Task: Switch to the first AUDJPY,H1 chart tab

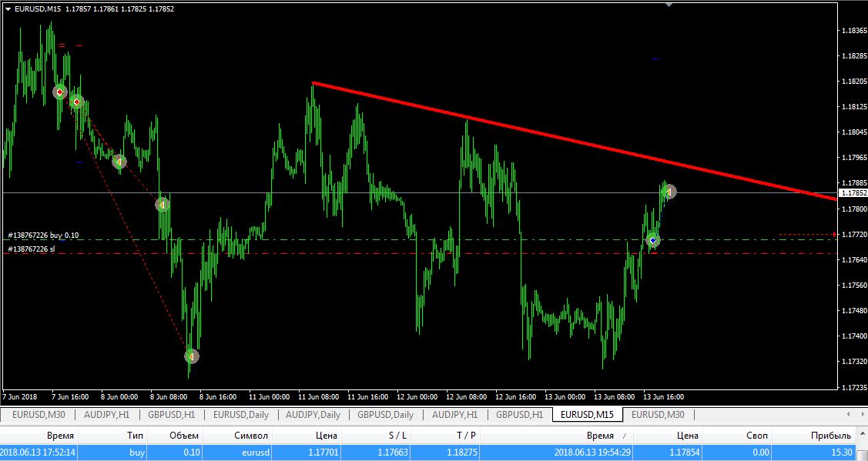Action: (x=107, y=415)
